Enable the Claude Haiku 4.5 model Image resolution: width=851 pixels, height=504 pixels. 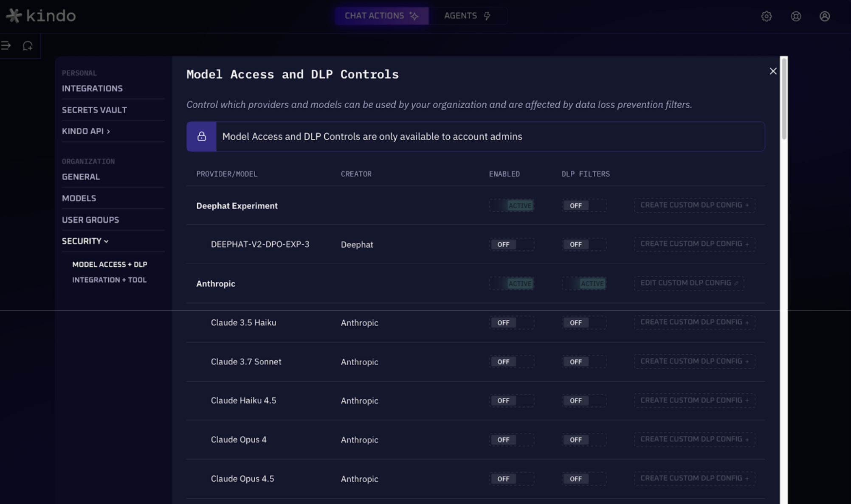[511, 400]
